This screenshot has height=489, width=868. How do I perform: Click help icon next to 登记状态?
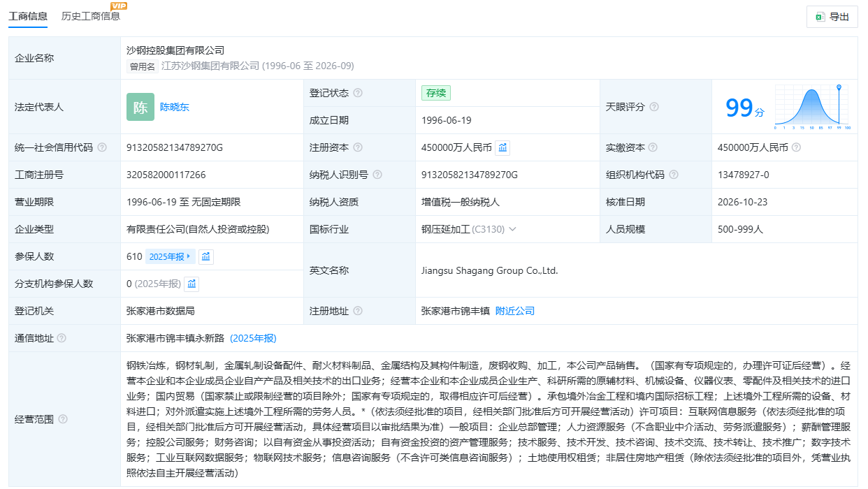click(358, 93)
